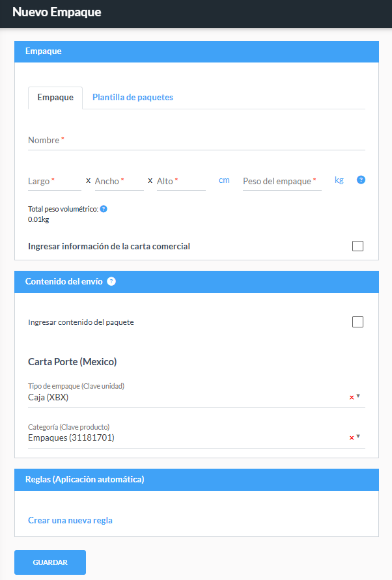Focus the Nombre input field
The width and height of the screenshot is (392, 580).
tap(197, 141)
